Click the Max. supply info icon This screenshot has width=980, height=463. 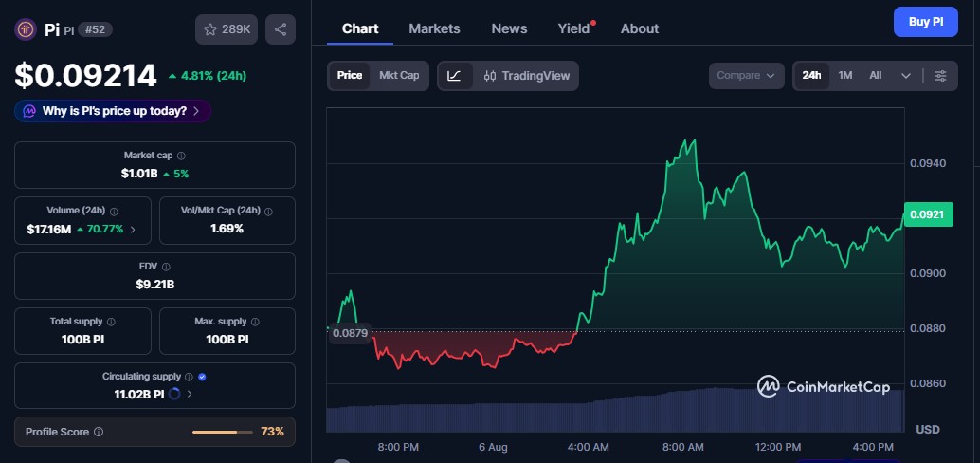pos(255,322)
